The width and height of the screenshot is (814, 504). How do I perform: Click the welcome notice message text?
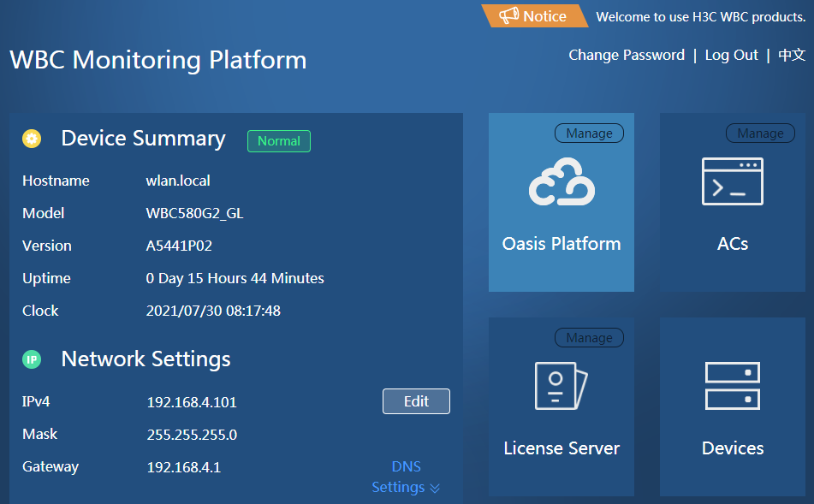[701, 16]
